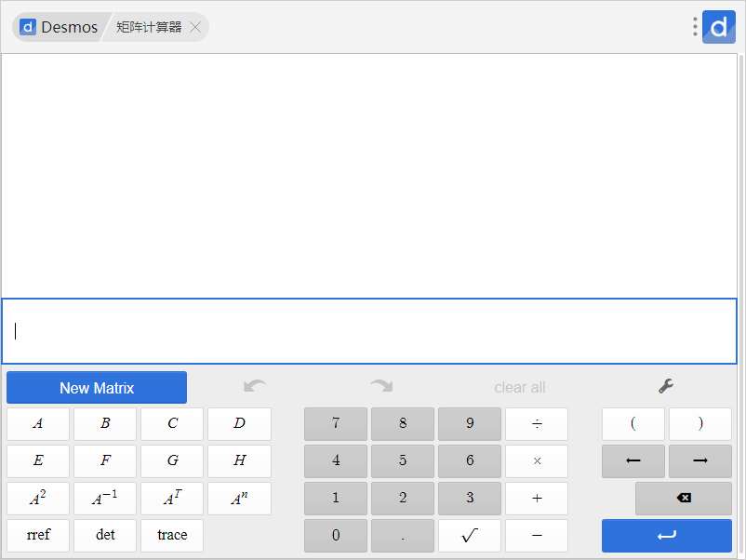Create a New Matrix

click(x=97, y=388)
